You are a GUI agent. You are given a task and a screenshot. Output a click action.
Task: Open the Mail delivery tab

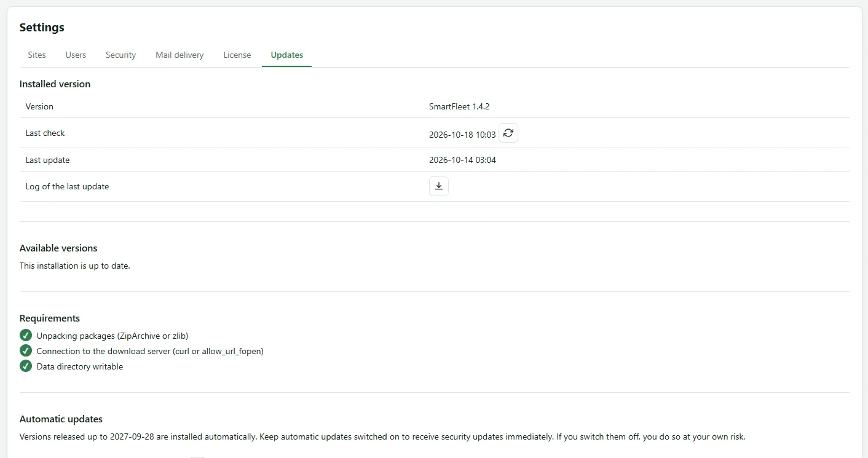pyautogui.click(x=180, y=55)
